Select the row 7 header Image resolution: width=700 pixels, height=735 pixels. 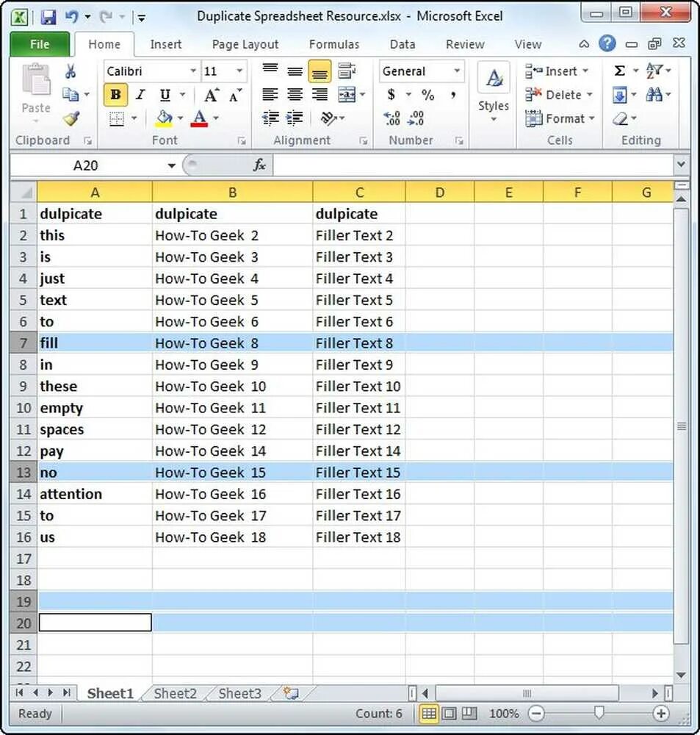[24, 343]
